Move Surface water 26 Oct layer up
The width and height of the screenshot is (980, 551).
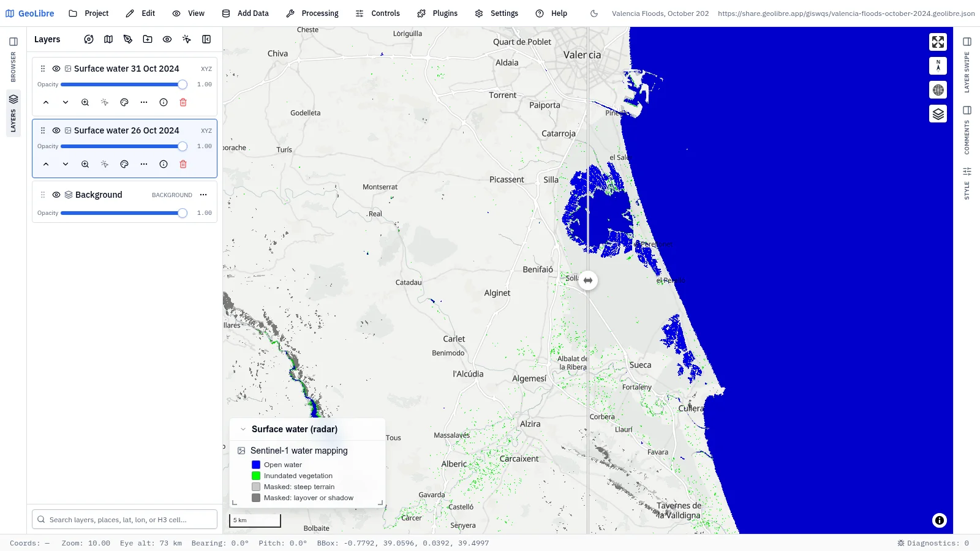[46, 164]
